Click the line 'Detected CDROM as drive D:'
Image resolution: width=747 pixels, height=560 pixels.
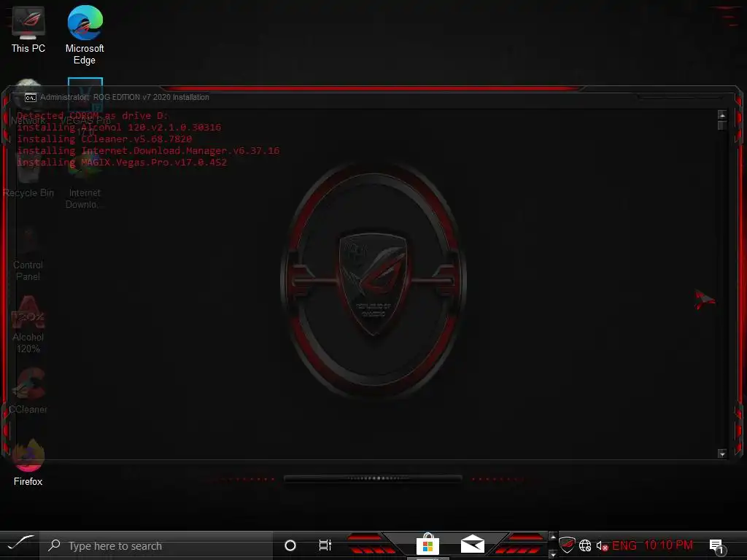pos(93,116)
